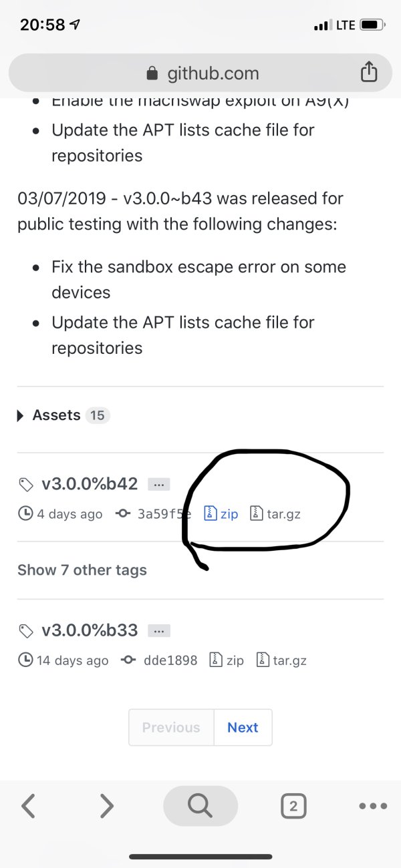
Task: Tap the browser back arrow
Action: (28, 806)
